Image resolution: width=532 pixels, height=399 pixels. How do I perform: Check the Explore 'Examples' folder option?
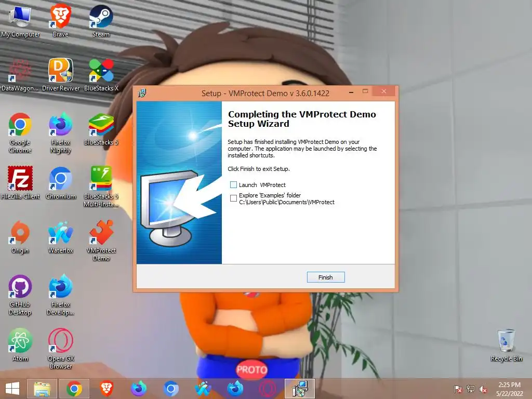233,198
